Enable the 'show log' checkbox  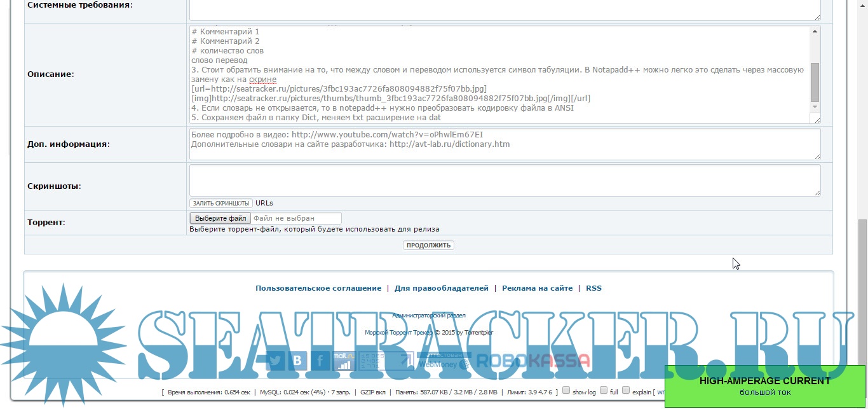566,391
